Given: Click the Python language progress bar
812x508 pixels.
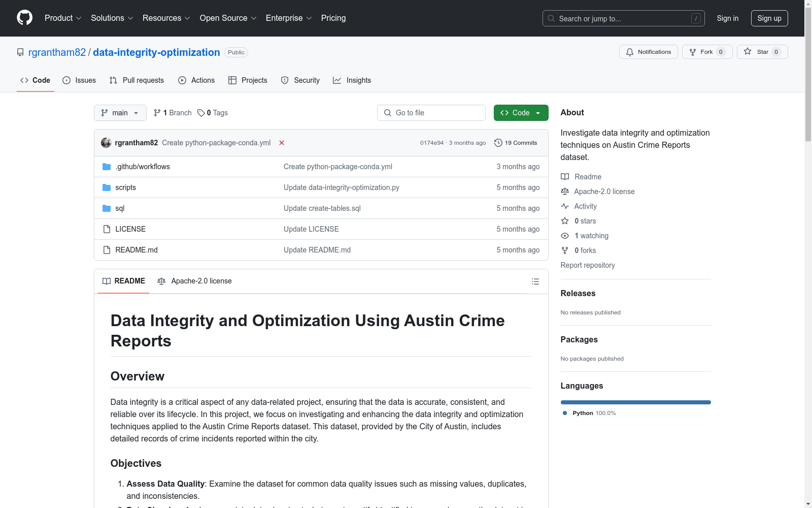Looking at the screenshot, I should click(636, 402).
